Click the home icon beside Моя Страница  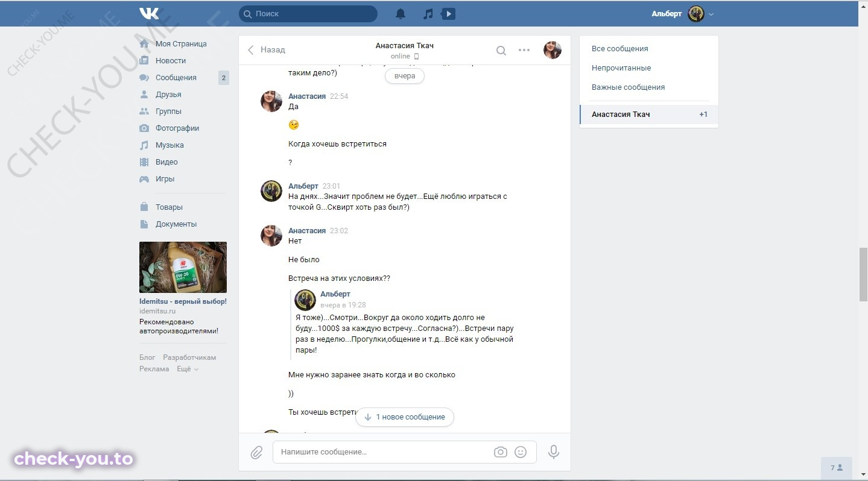click(144, 44)
